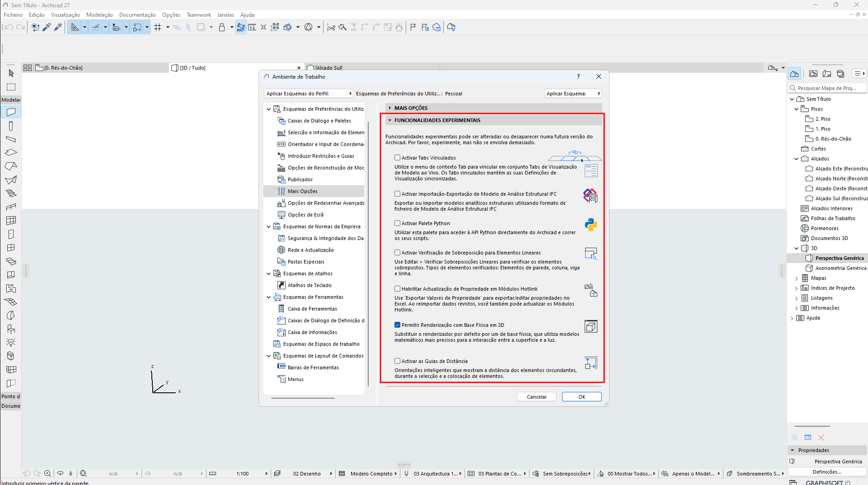The image size is (868, 485).
Task: Enable linear elements overlap verification checkbox
Action: (x=398, y=253)
